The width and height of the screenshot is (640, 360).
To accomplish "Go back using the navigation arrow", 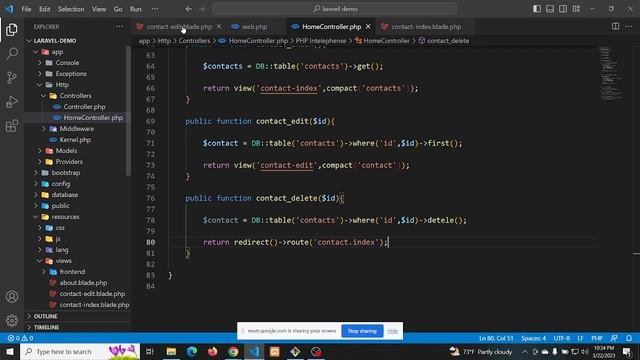I will [x=189, y=9].
